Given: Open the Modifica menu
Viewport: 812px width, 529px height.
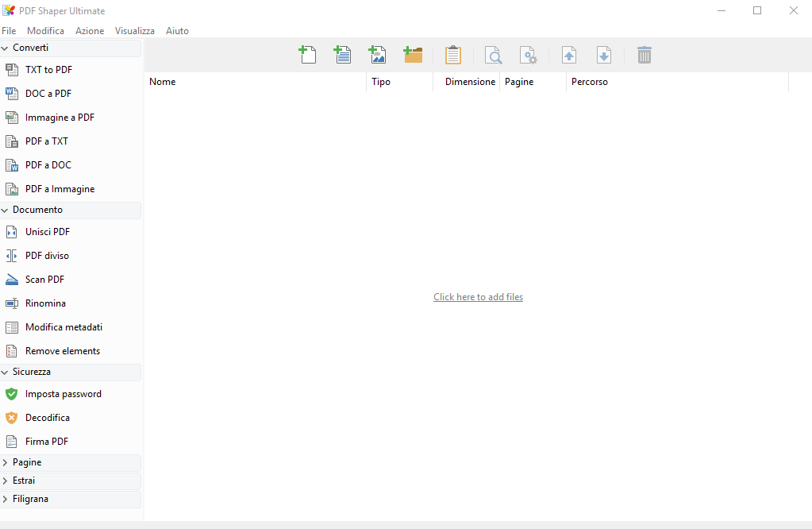Looking at the screenshot, I should pos(45,30).
